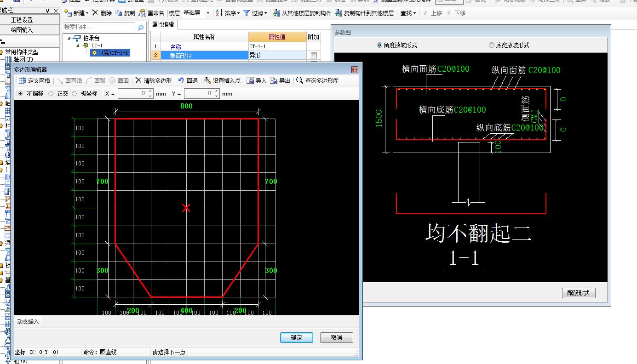
Task: Click 从其他楼层复制构件 toolbar button
Action: click(x=302, y=13)
